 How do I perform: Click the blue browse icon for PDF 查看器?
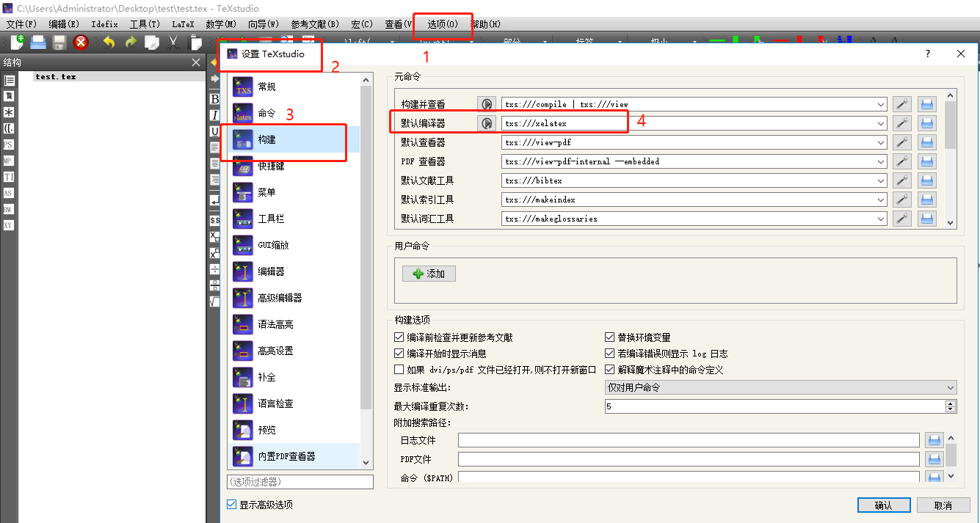coord(927,161)
